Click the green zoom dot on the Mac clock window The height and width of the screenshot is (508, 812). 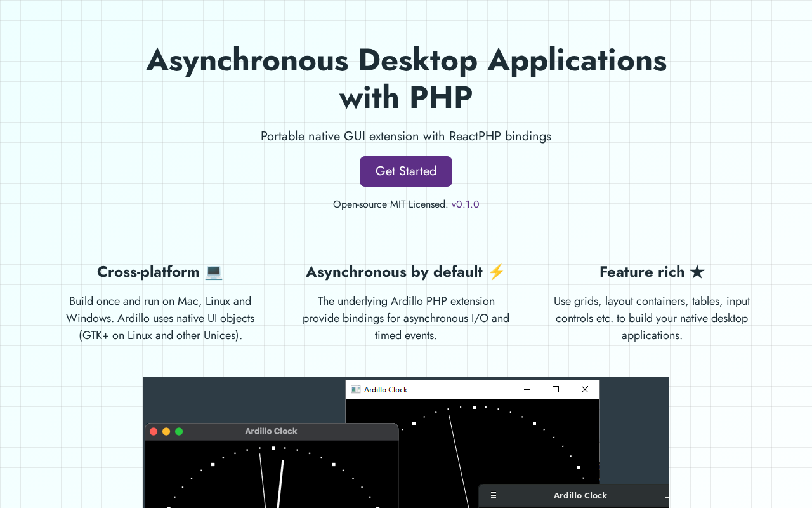pyautogui.click(x=179, y=431)
